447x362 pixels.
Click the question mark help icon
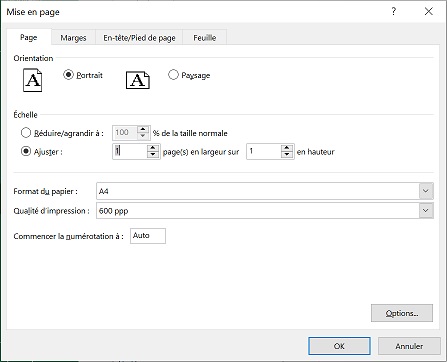click(394, 12)
